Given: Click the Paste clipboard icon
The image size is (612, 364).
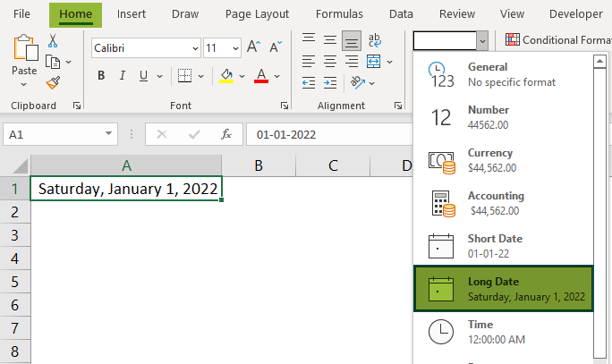Looking at the screenshot, I should point(26,47).
